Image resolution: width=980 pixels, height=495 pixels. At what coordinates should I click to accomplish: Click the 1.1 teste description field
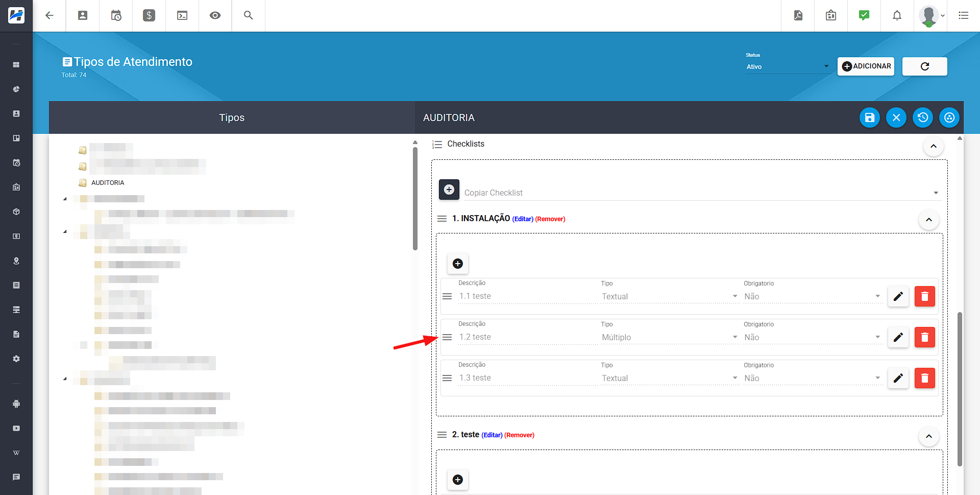527,296
